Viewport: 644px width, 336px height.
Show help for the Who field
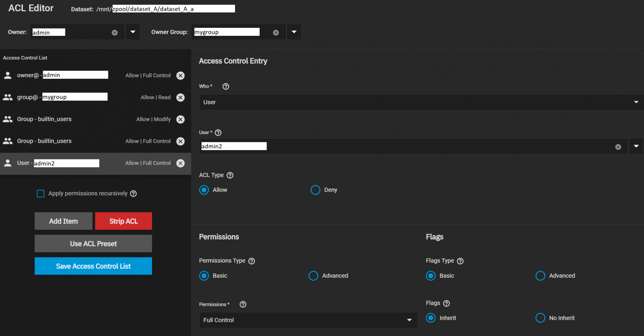226,86
